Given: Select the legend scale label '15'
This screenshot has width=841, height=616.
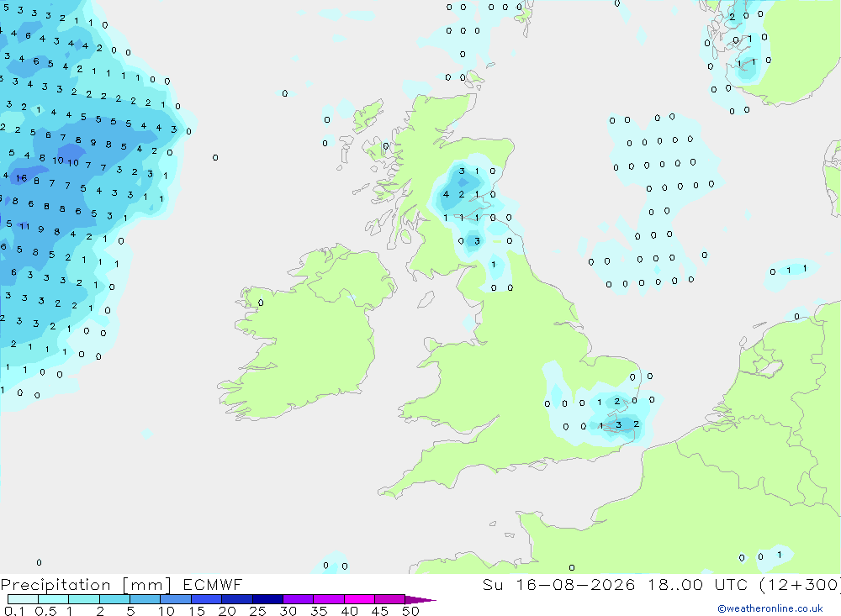Looking at the screenshot, I should coord(197,611).
